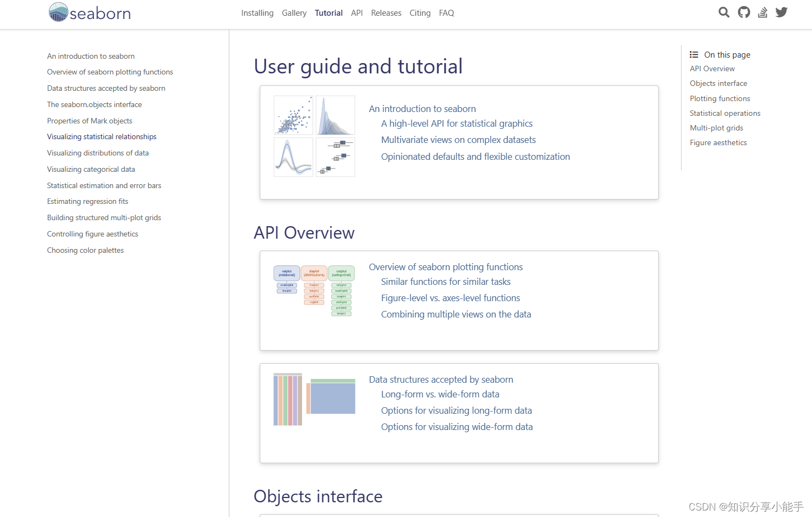This screenshot has width=812, height=517.
Task: Open Similar functions for similar tasks
Action: pyautogui.click(x=446, y=282)
